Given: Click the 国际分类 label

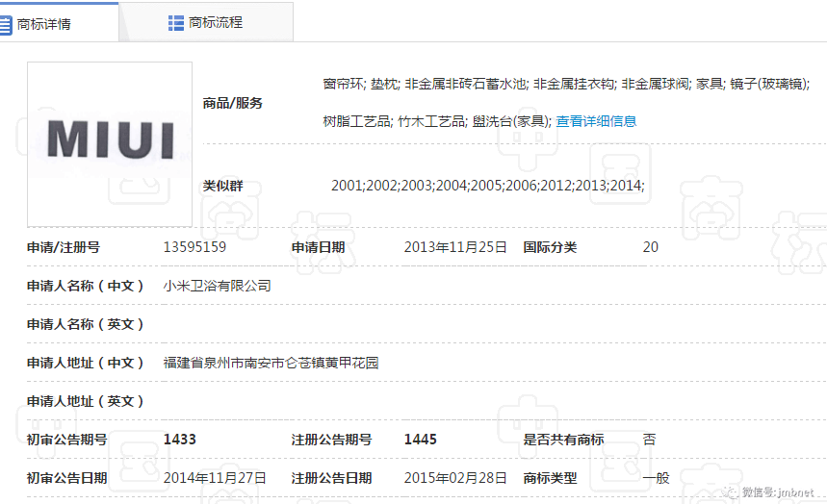Looking at the screenshot, I should 550,247.
